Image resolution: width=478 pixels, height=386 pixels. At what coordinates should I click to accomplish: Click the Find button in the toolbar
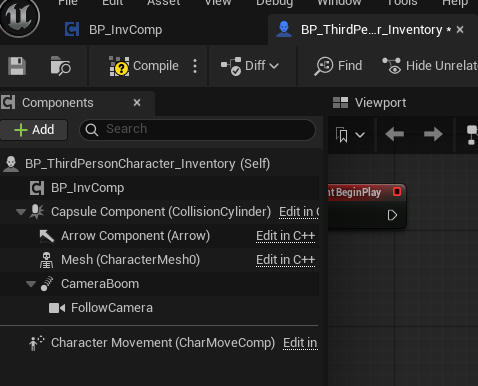point(338,66)
